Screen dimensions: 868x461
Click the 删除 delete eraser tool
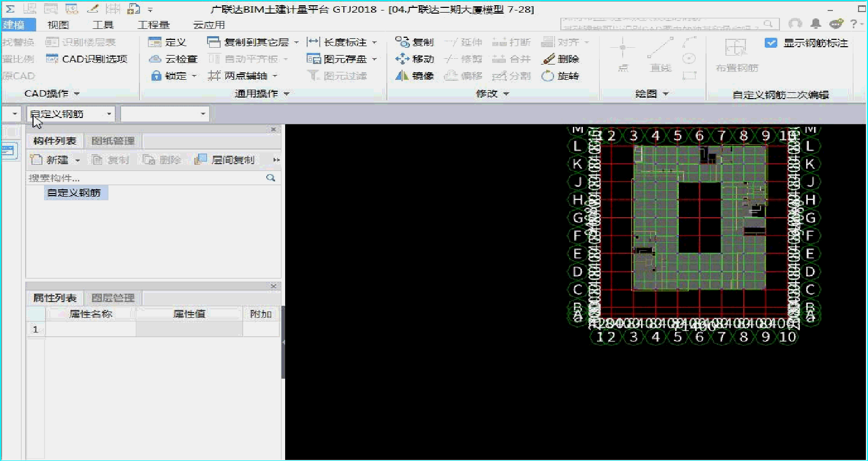tap(561, 59)
